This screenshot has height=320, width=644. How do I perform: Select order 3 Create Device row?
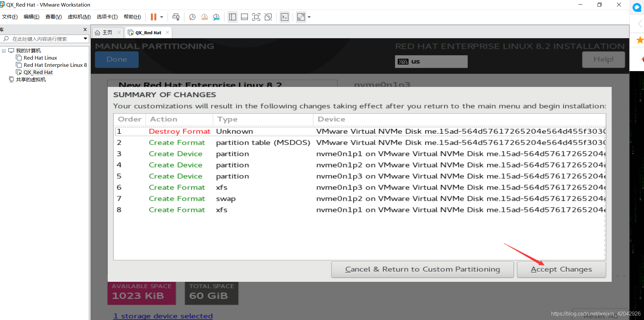360,154
